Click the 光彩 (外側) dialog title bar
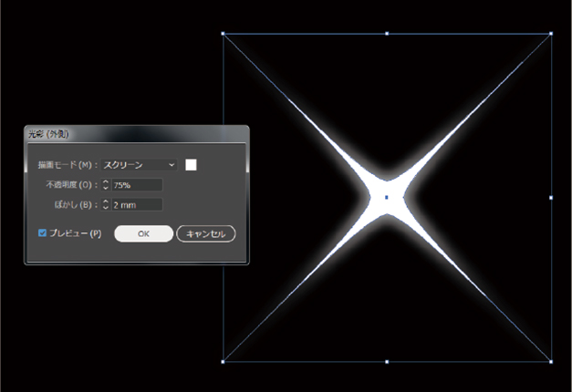This screenshot has height=392, width=572. click(x=137, y=134)
